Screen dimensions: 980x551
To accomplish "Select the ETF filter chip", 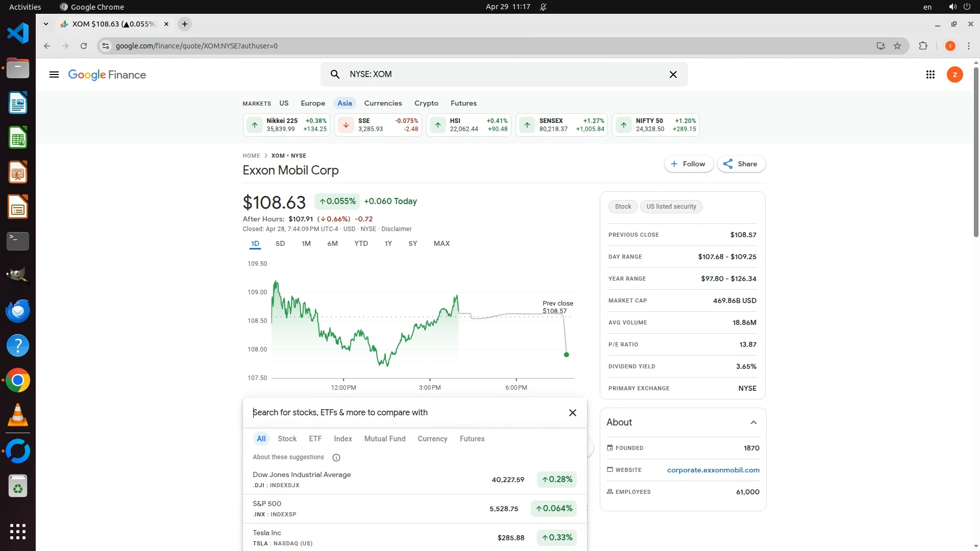I will (x=315, y=439).
